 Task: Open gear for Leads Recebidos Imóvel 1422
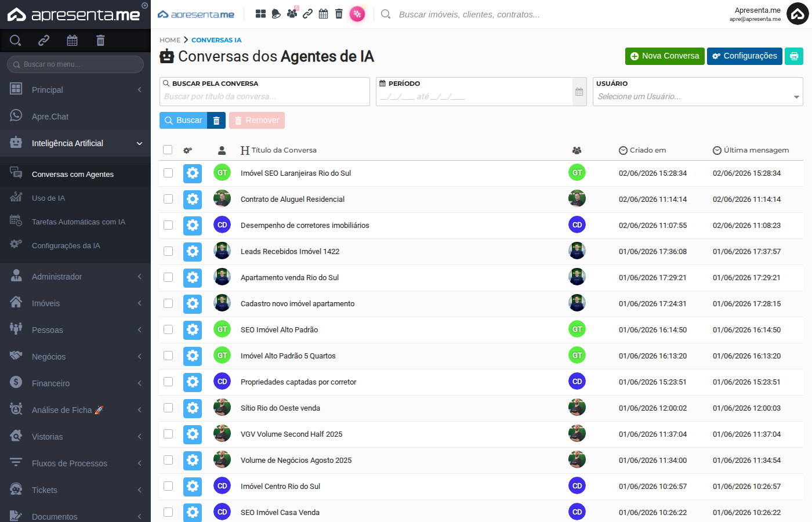click(x=193, y=252)
